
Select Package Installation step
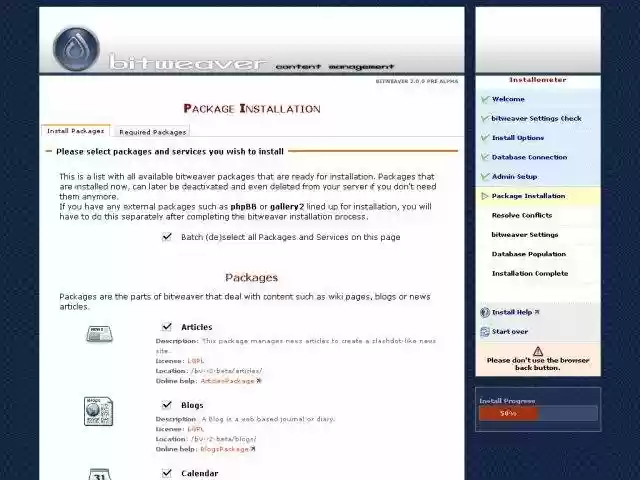click(528, 196)
